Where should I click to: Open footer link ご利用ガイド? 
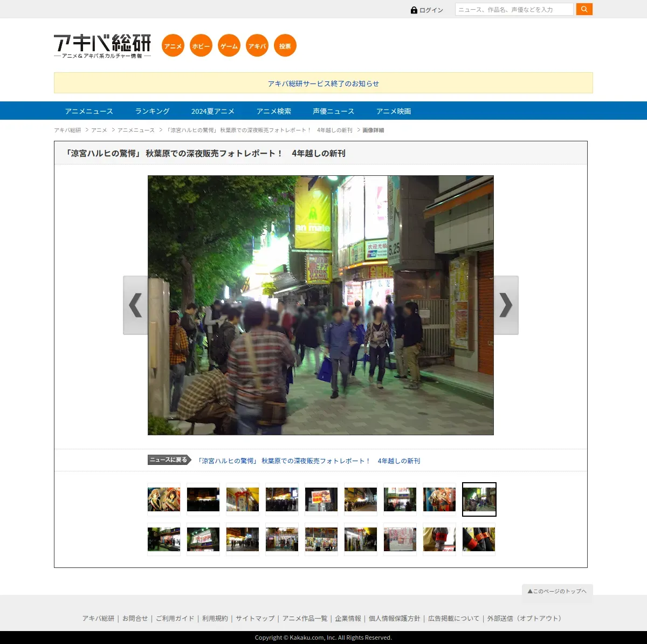tap(175, 618)
